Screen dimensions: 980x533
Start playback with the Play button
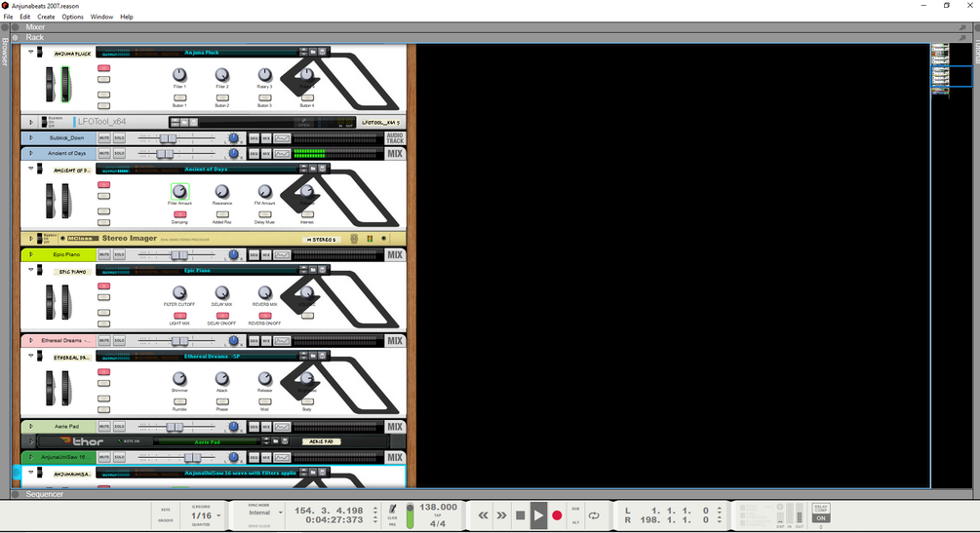[x=538, y=515]
